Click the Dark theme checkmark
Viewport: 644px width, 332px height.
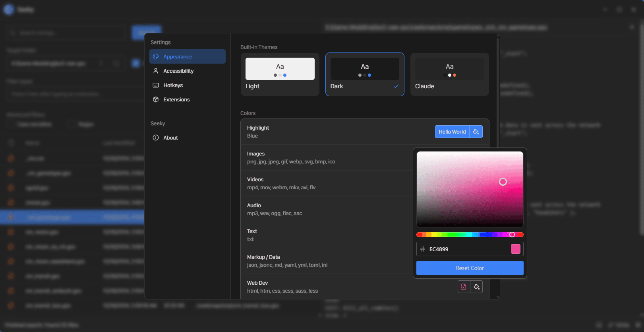(396, 86)
